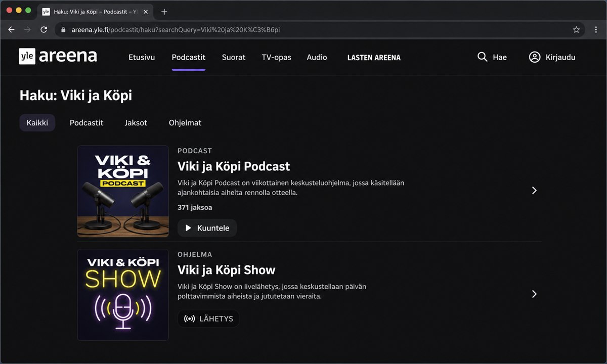Open the browser three-dot menu
The image size is (607, 364).
[x=596, y=30]
